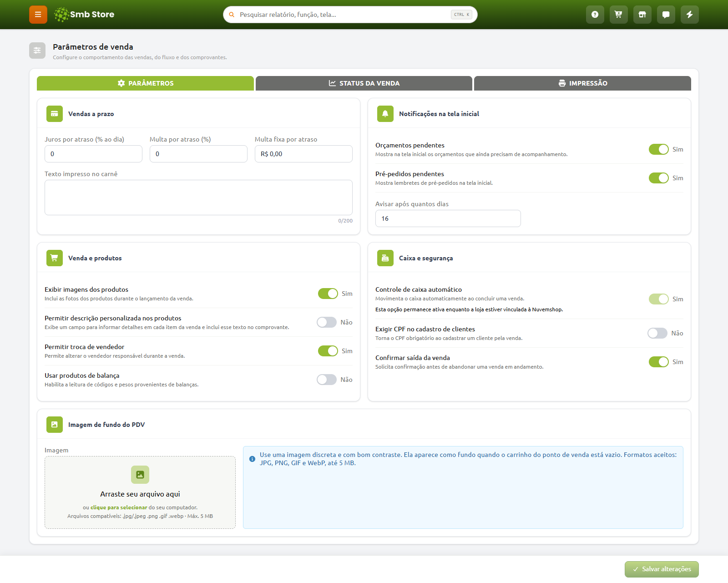Image resolution: width=728 pixels, height=583 pixels.
Task: Toggle Orçamentos pendentes switch
Action: (658, 149)
